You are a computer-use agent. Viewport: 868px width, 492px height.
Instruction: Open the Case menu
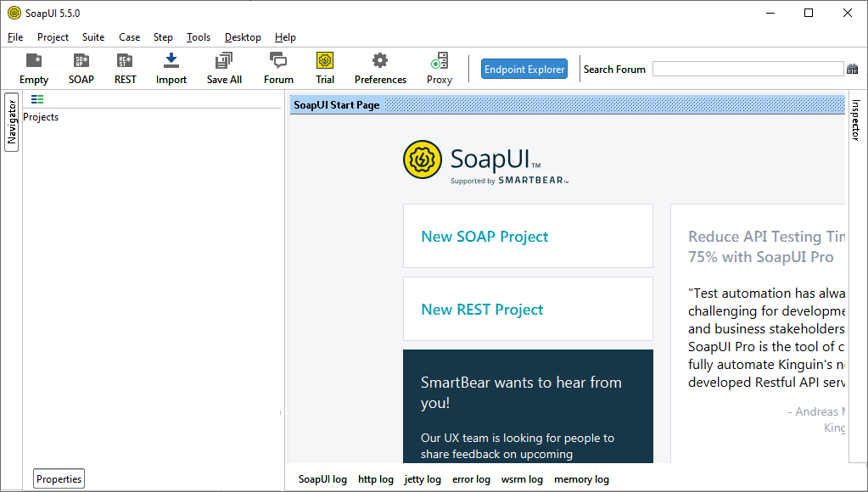click(x=129, y=37)
